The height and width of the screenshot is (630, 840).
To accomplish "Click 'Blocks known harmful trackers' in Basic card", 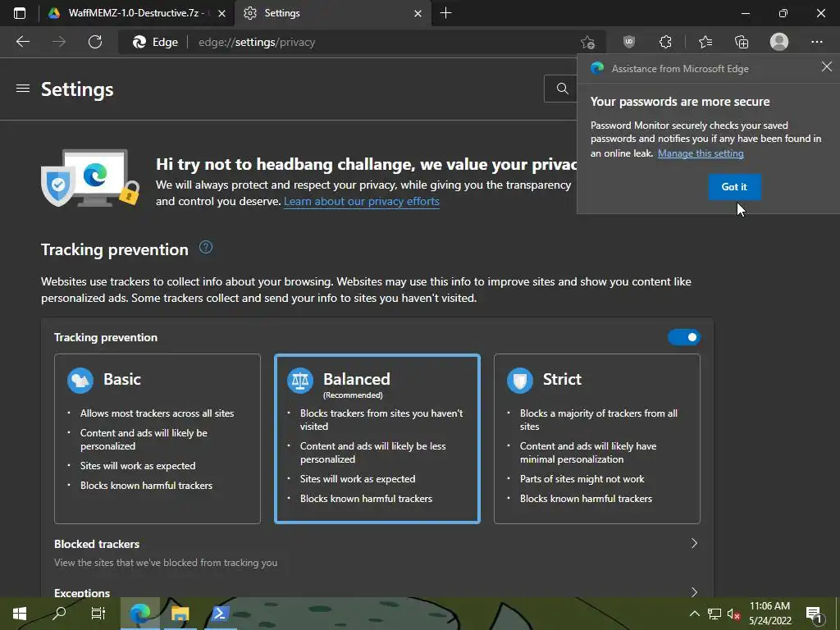I will 146,486.
